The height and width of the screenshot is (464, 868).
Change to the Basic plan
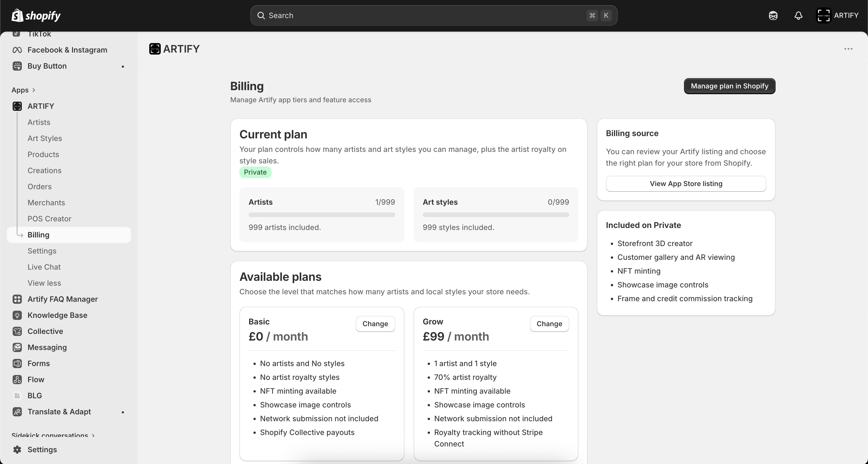coord(375,324)
